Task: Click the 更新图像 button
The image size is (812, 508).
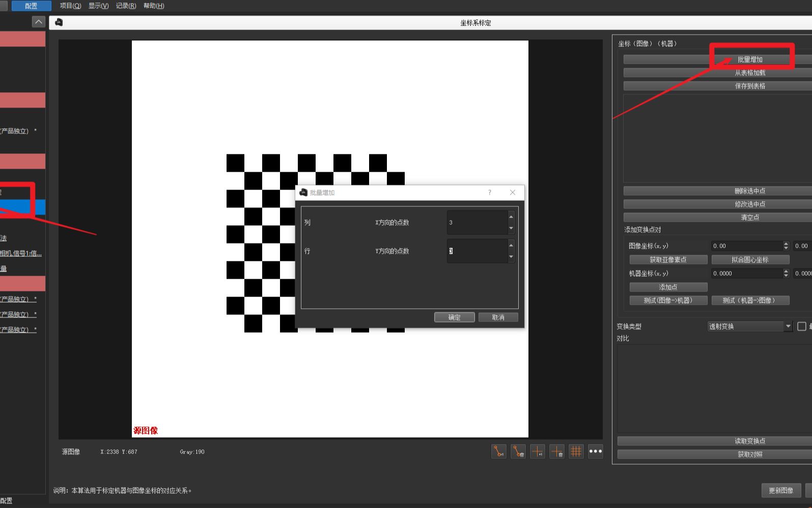Action: pyautogui.click(x=781, y=491)
